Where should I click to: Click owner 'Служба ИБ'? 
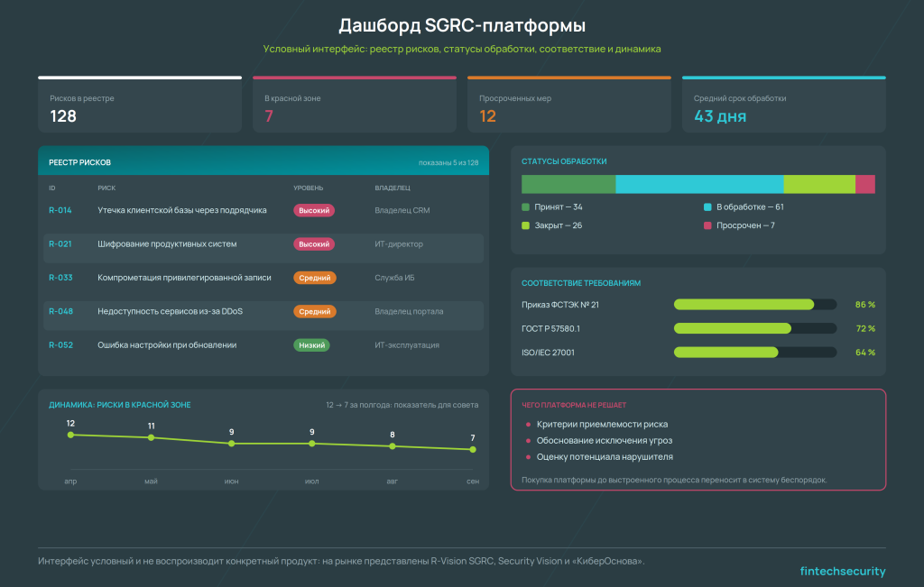[395, 278]
